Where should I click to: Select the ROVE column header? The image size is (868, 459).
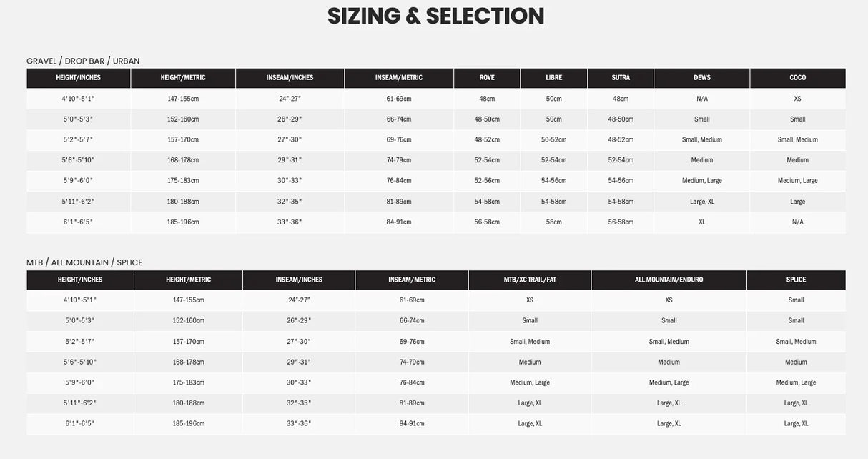coord(487,78)
